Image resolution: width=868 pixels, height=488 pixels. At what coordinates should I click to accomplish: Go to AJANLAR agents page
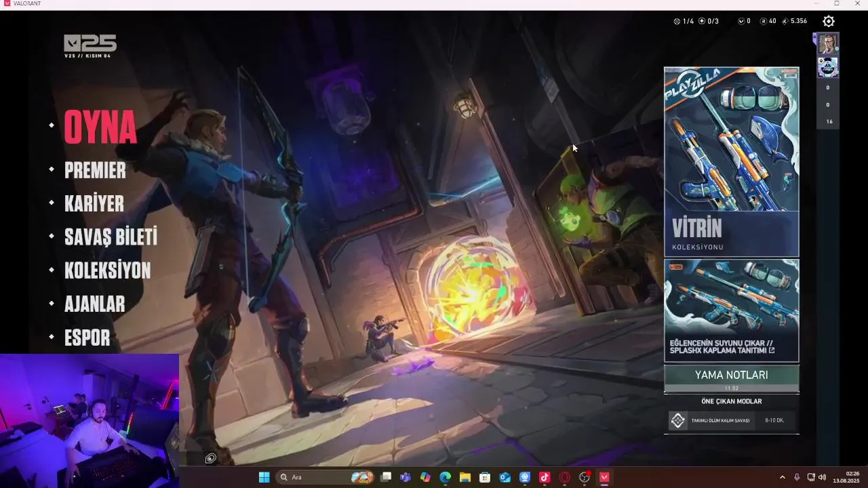94,304
